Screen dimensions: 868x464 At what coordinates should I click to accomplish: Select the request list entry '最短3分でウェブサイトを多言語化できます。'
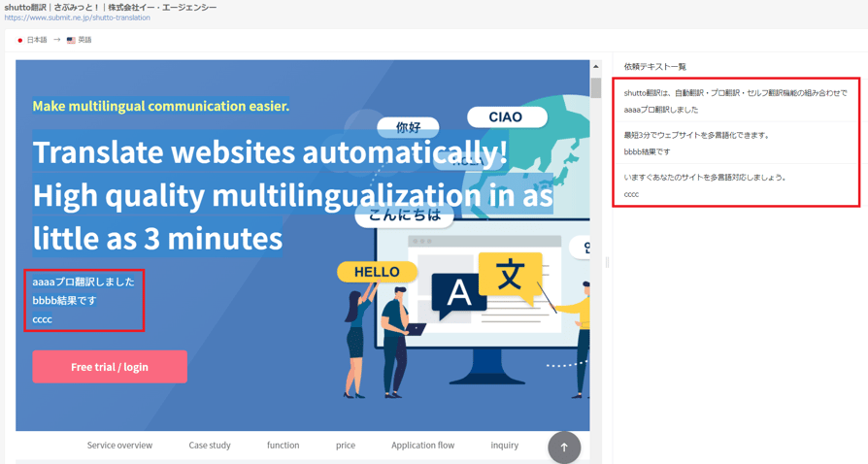click(x=696, y=135)
